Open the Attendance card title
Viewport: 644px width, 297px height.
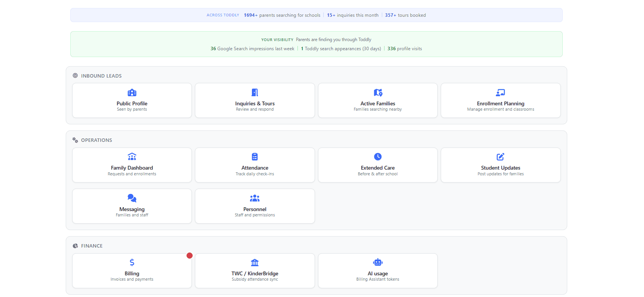255,168
